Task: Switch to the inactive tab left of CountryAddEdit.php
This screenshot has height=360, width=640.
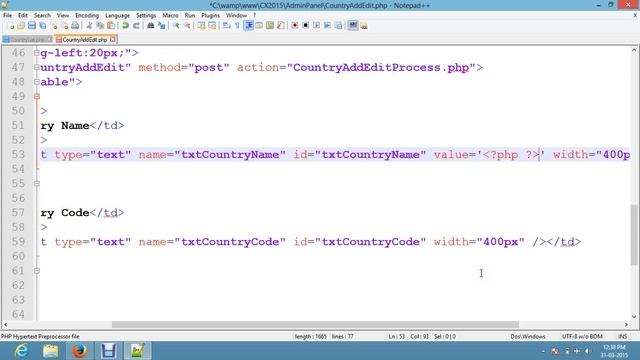Action: click(x=27, y=40)
